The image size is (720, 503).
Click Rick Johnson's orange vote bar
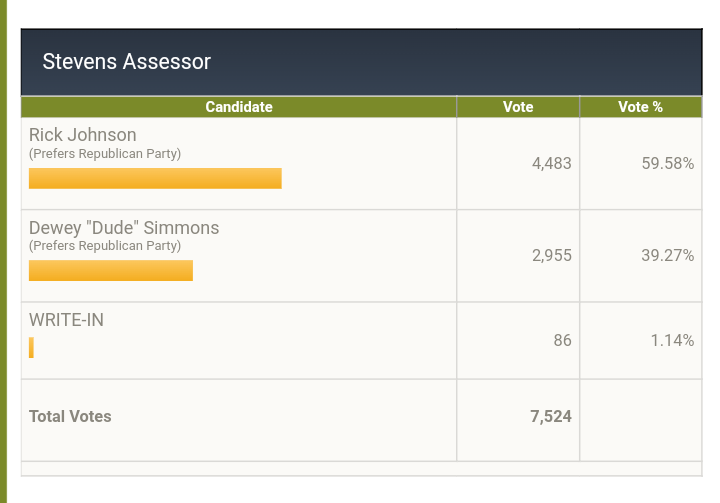[155, 178]
